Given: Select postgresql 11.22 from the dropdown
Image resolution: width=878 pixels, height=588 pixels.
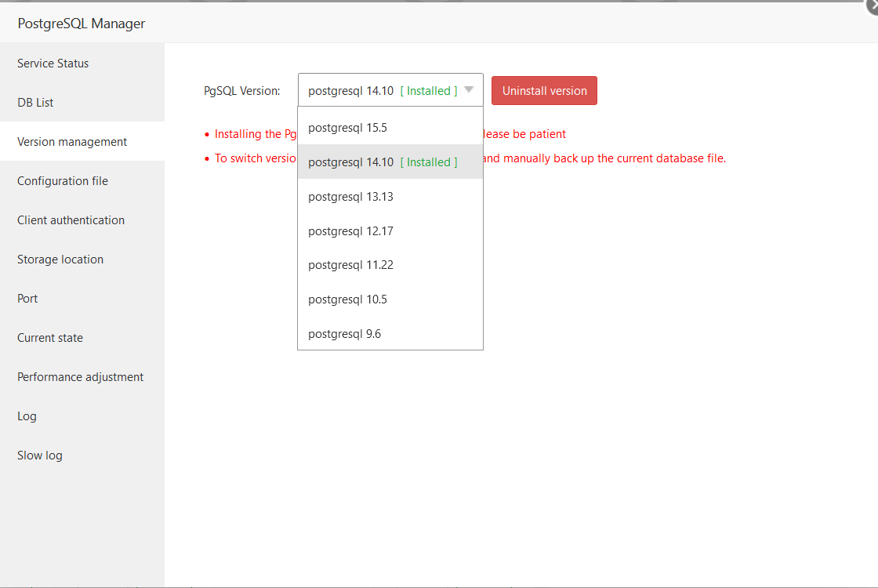Looking at the screenshot, I should tap(390, 265).
